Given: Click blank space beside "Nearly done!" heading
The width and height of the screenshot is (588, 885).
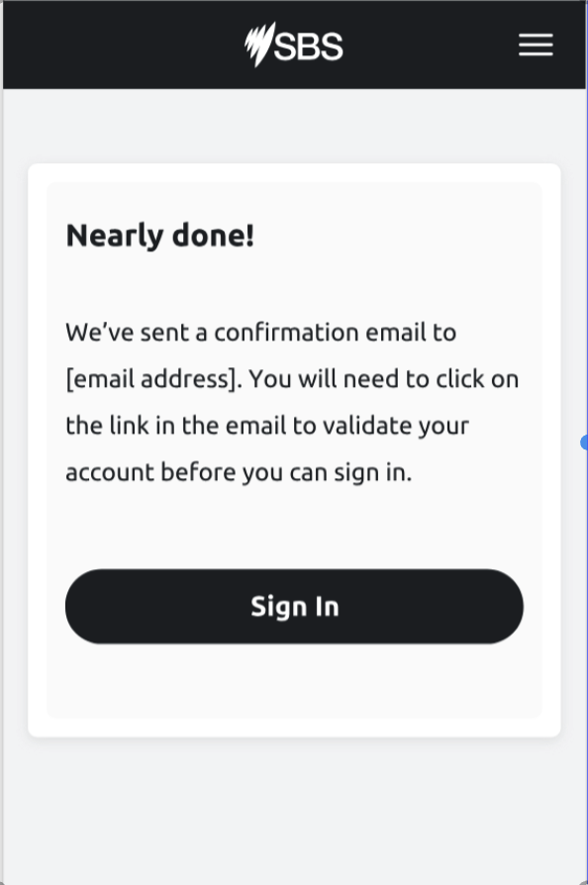Looking at the screenshot, I should click(395, 235).
